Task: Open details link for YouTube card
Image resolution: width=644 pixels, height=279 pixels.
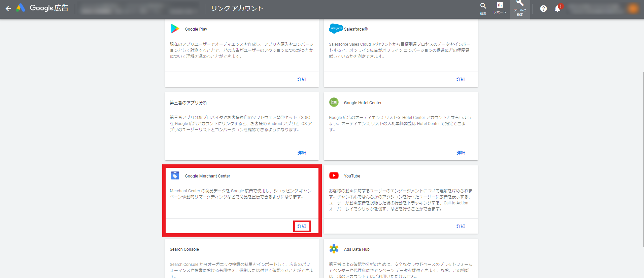Action: click(461, 226)
